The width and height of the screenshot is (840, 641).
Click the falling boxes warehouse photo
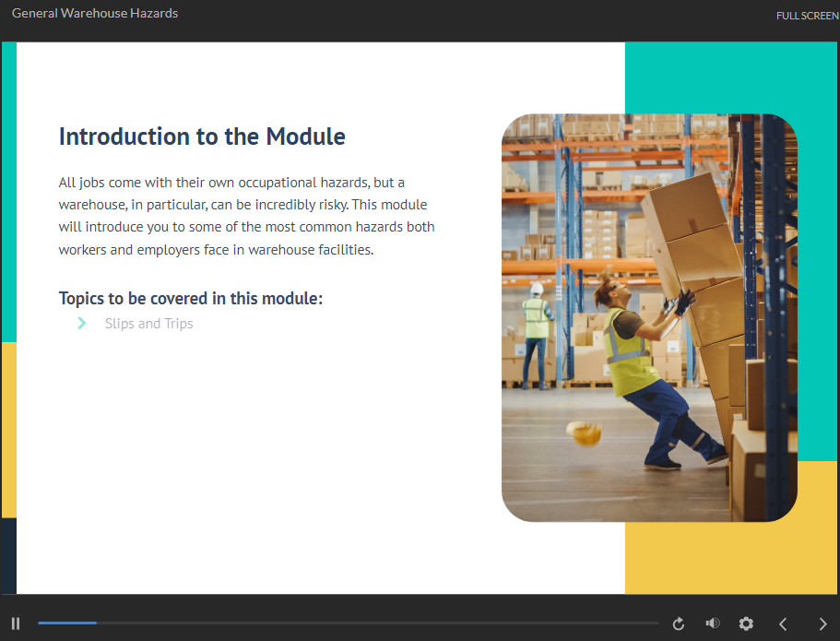click(x=648, y=317)
